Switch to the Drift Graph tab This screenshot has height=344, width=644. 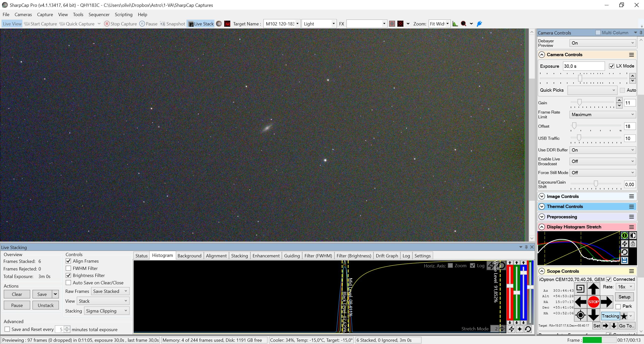[387, 256]
